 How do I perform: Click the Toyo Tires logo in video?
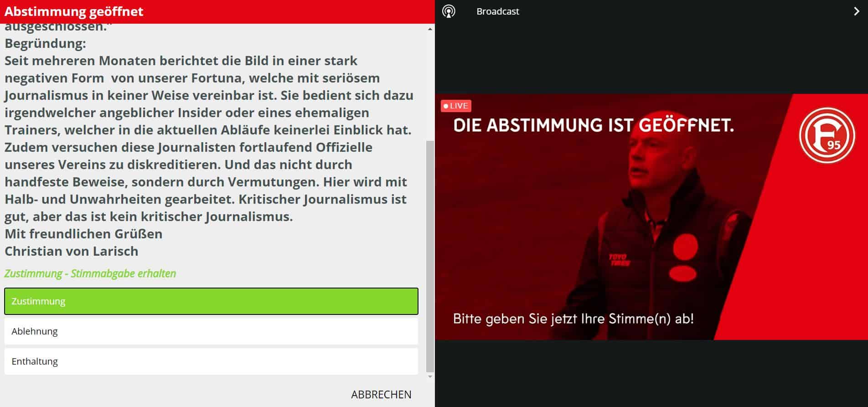(x=619, y=260)
